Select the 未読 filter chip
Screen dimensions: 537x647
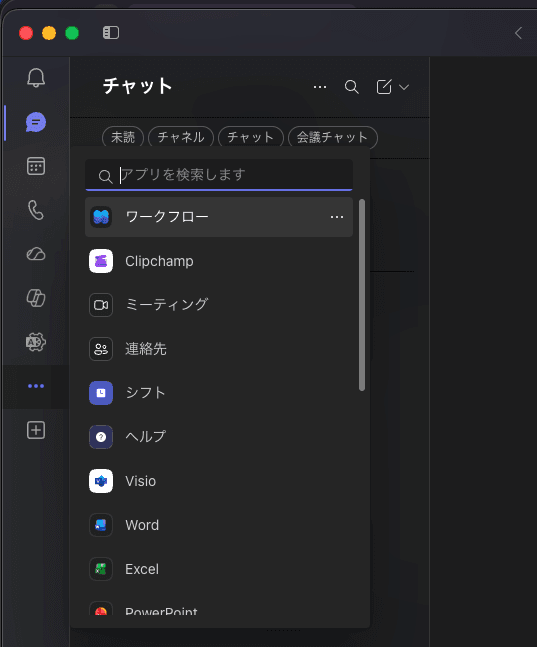point(123,137)
